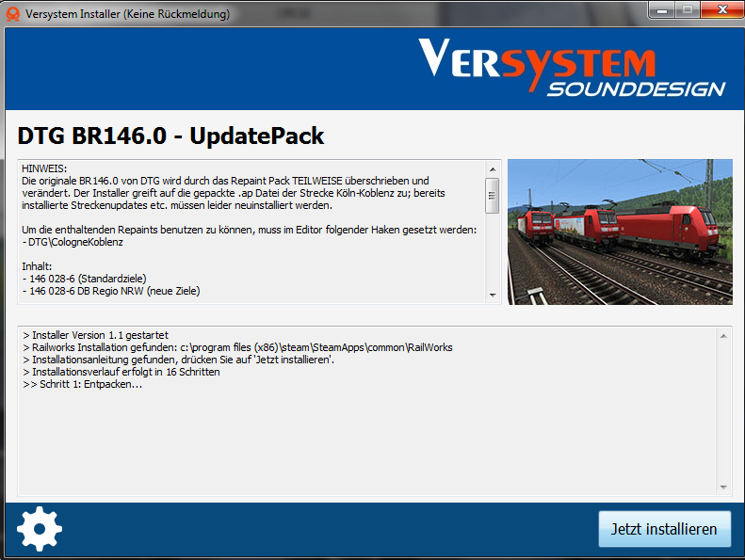Click the 'Inhalt:' line in info box
The width and height of the screenshot is (745, 560).
click(37, 266)
